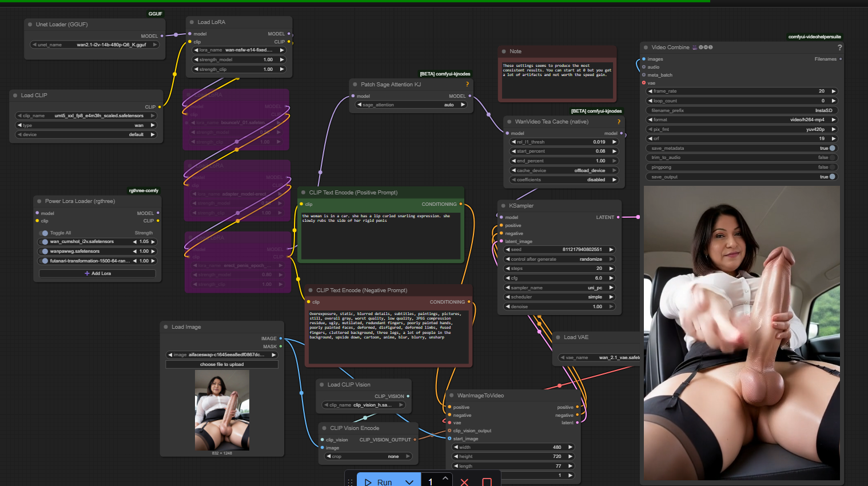Open help icon on Video Combine node
Viewport: 868px width, 486px height.
839,47
